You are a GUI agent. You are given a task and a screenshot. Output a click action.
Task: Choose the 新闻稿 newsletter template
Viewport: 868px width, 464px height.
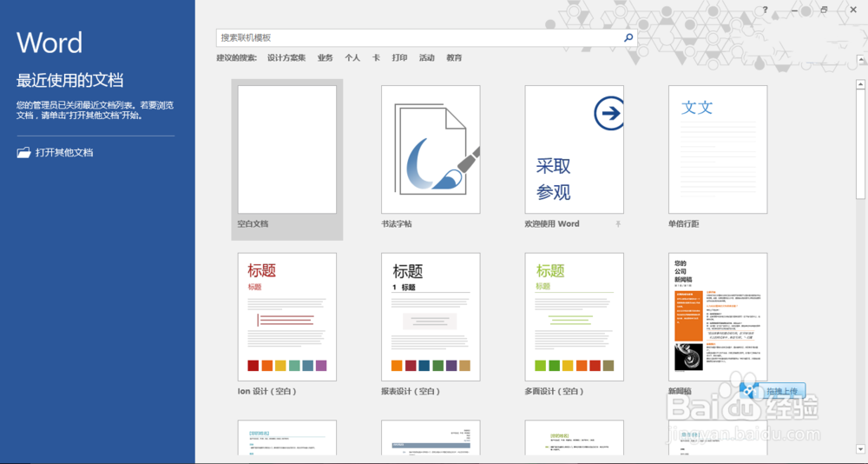click(x=718, y=317)
